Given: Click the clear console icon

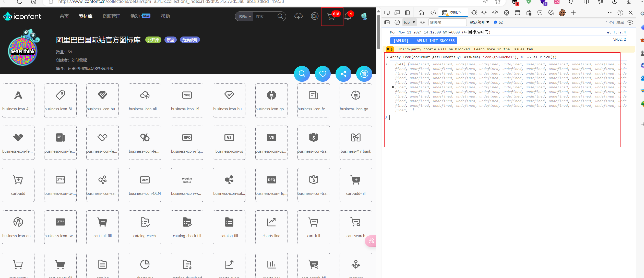Looking at the screenshot, I should coord(397,22).
